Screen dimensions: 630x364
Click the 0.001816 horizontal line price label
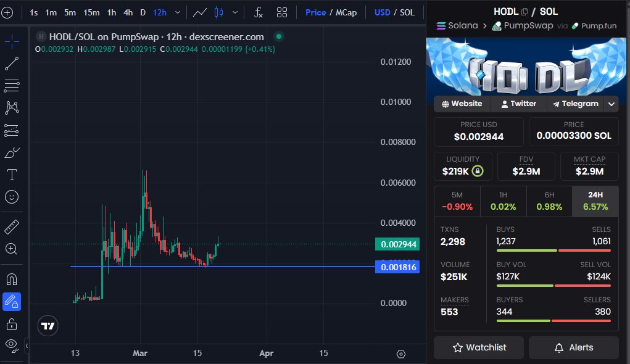pyautogui.click(x=397, y=267)
